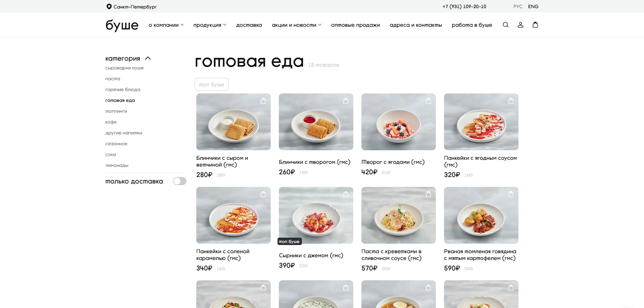Image resolution: width=644 pixels, height=308 pixels.
Task: Go to адреса и контакты page
Action: (x=416, y=25)
